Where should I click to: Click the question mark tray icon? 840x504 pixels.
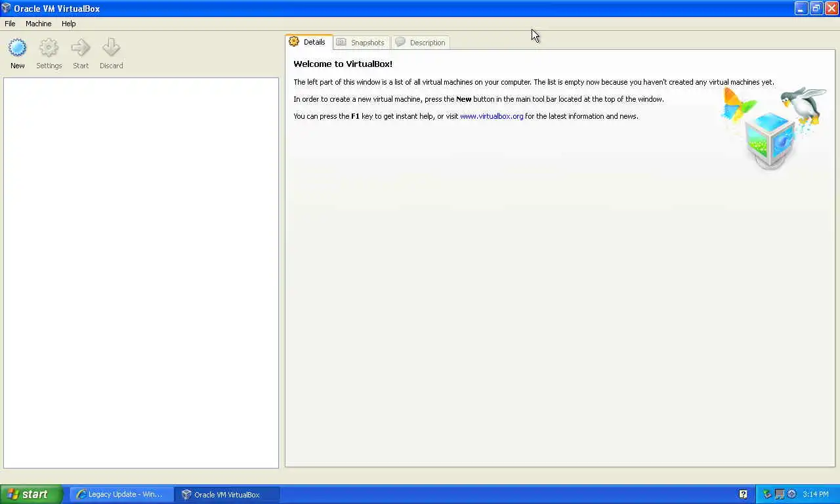[x=743, y=494]
